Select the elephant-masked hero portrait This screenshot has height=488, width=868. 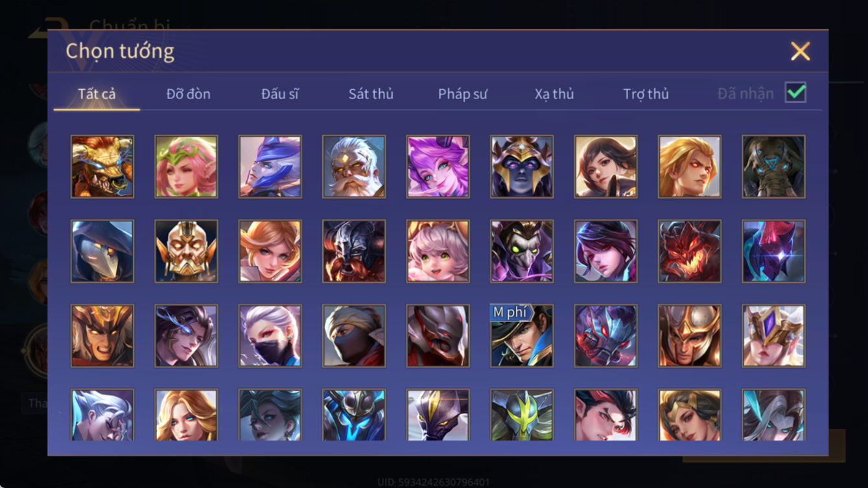[773, 167]
